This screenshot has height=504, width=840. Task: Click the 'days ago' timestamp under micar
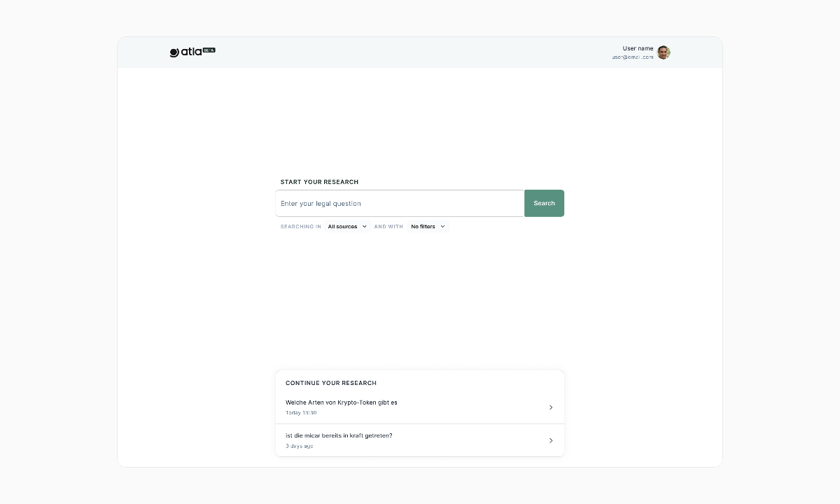tap(300, 446)
